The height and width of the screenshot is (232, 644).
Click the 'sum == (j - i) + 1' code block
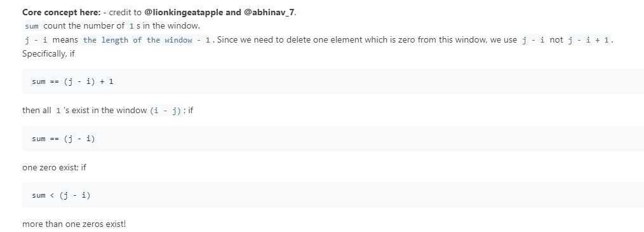coord(333,81)
